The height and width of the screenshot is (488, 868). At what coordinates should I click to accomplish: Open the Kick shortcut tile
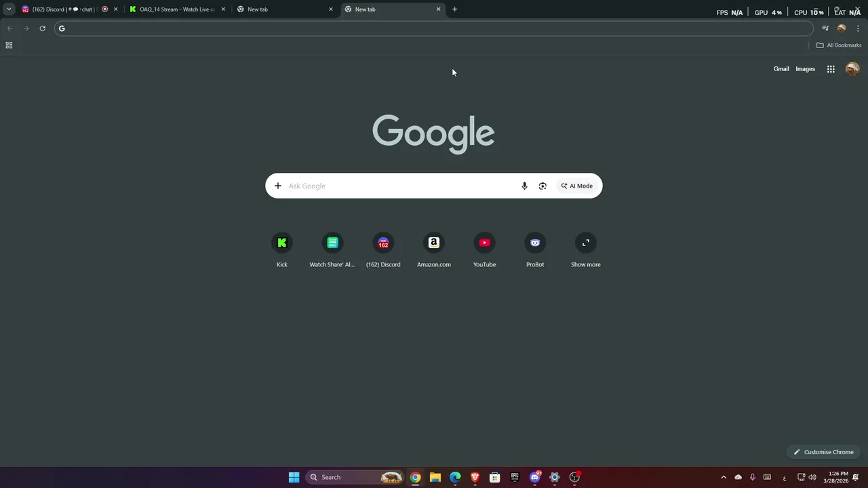tap(282, 250)
